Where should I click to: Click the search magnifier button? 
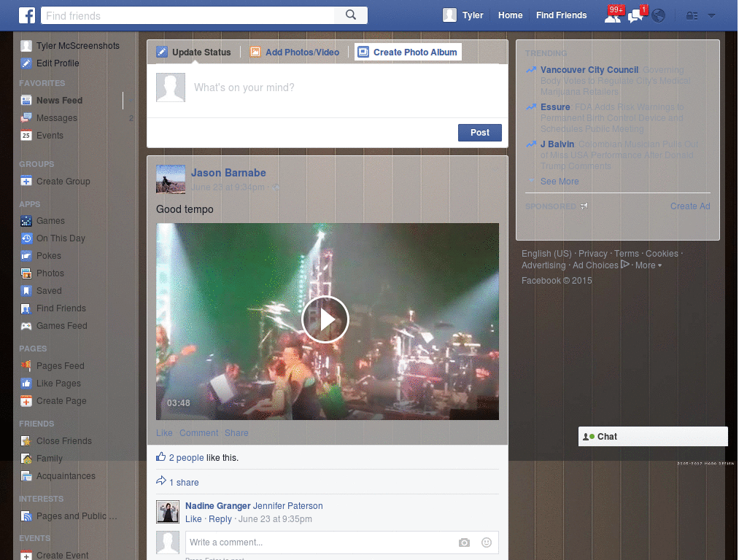pos(351,15)
